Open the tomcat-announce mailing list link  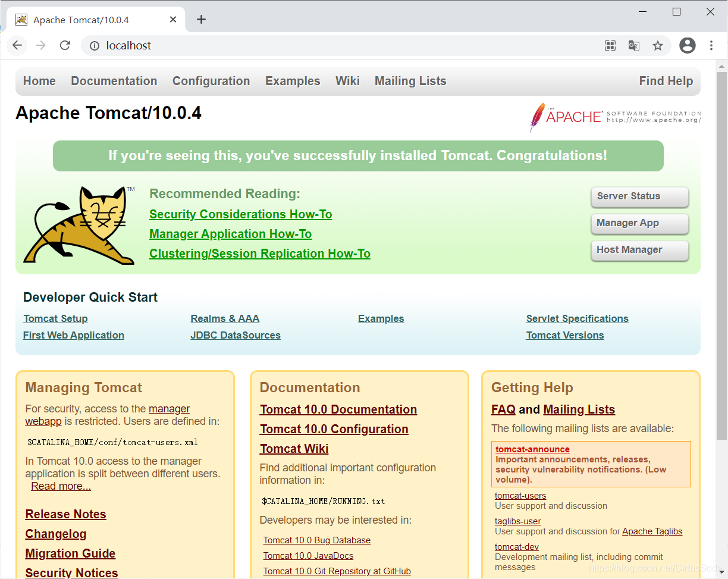click(x=533, y=449)
